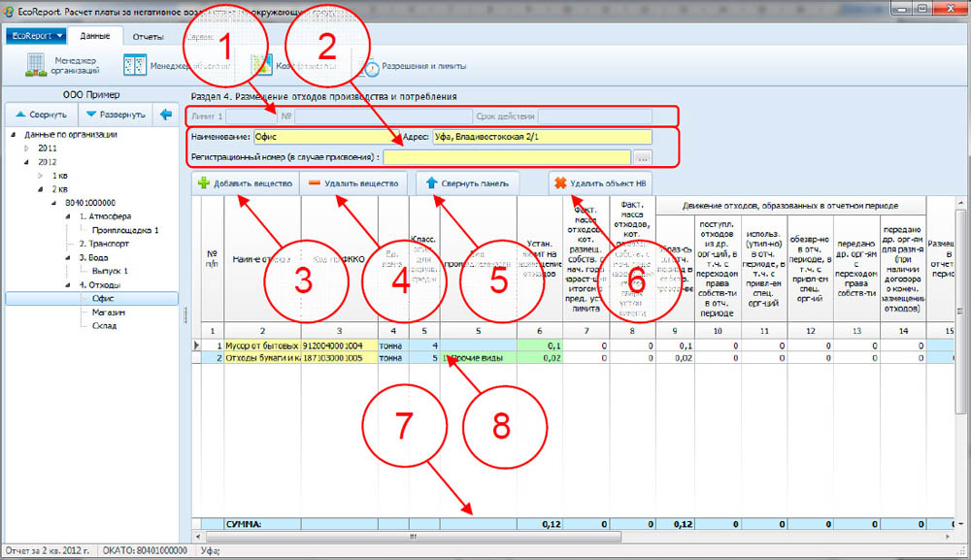Click the Разрешения и лимиты clock icon
Viewport: 971px width, 560px height.
(371, 67)
